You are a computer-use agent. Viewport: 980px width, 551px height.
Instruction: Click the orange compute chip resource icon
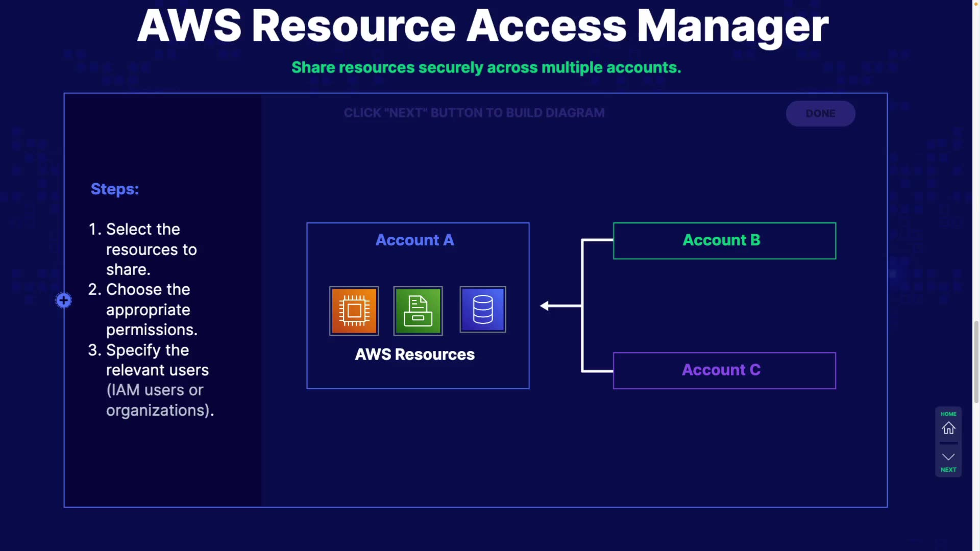coord(354,311)
